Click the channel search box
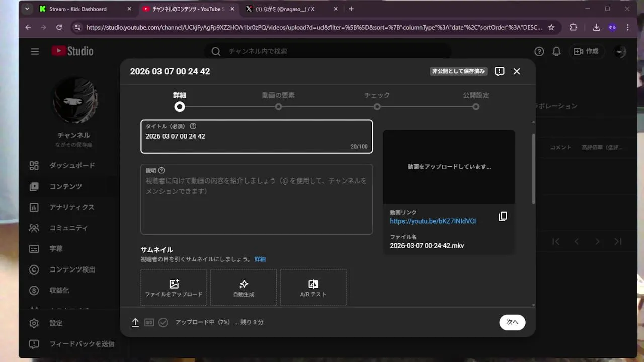Screen dimensions: 644x362 [327, 51]
